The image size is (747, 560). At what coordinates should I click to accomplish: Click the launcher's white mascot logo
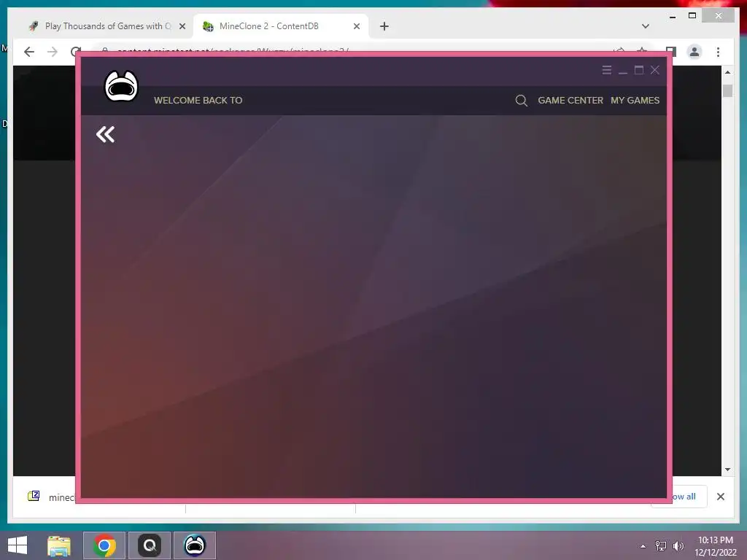tap(121, 86)
